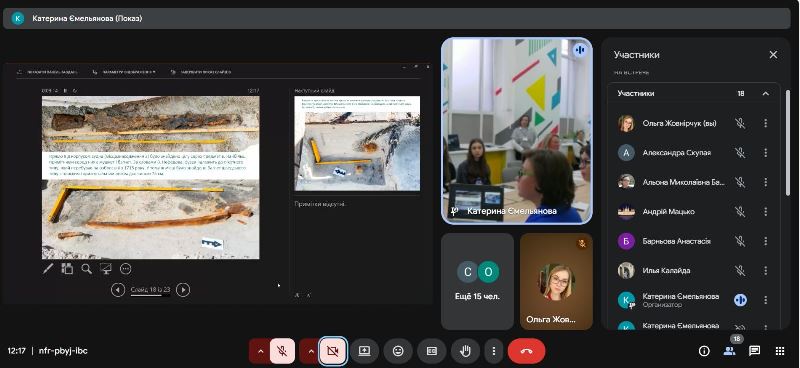The width and height of the screenshot is (800, 368).
Task: Select the pen and laser pointer tool icon
Action: point(48,268)
